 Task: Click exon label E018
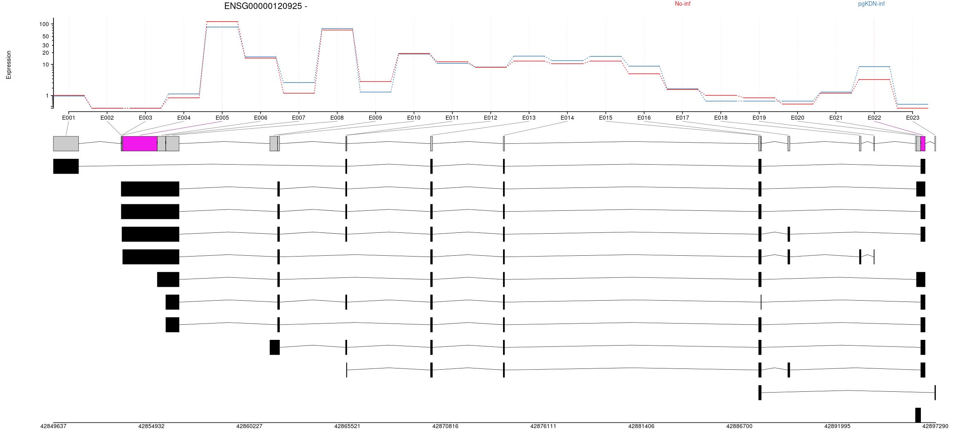coord(721,118)
